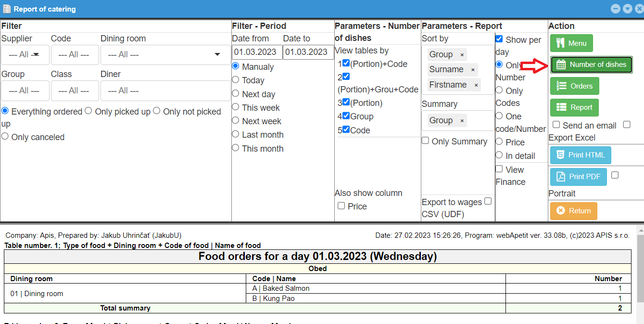Tick the View Finance checkbox

[x=499, y=169]
